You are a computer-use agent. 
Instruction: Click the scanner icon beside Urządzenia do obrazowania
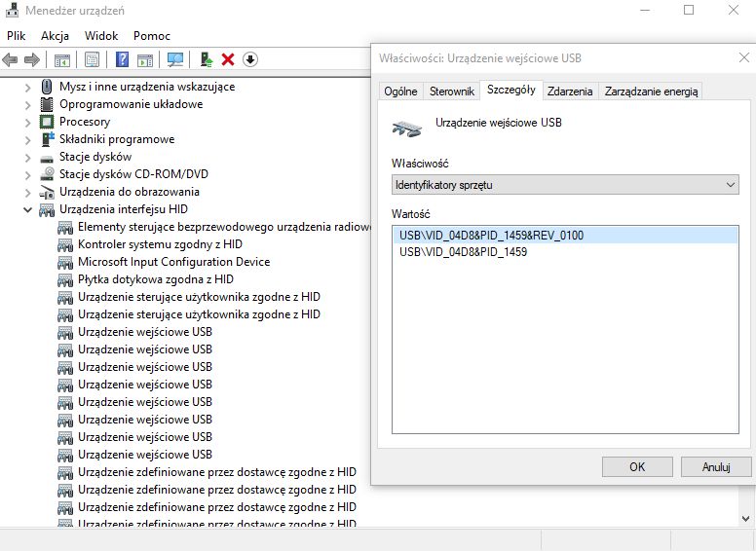47,192
